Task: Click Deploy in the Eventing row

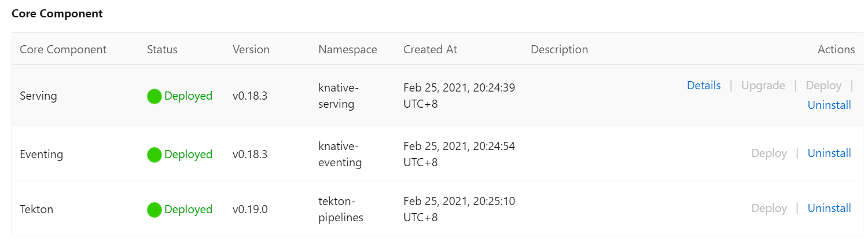Action: (x=769, y=153)
